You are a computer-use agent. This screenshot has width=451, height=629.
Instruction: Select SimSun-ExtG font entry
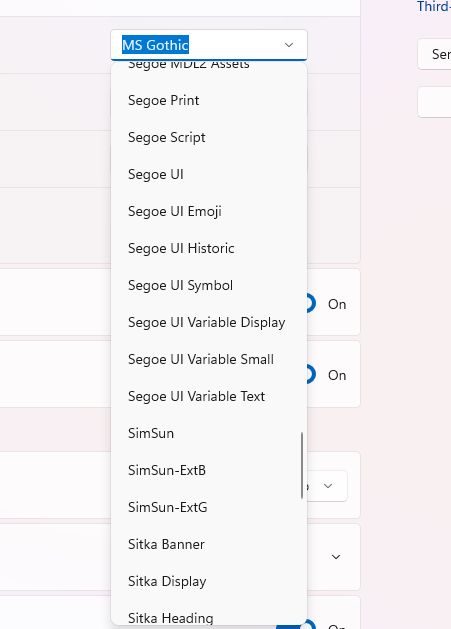point(209,507)
